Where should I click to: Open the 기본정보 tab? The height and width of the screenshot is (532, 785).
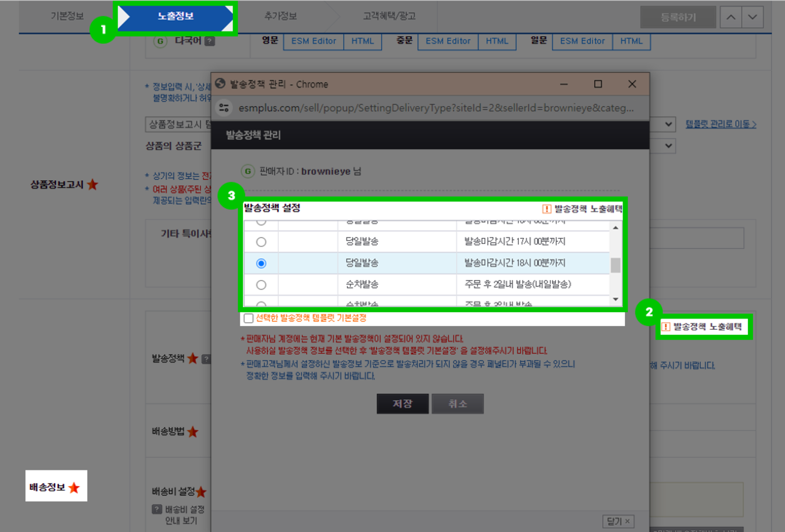pos(67,16)
